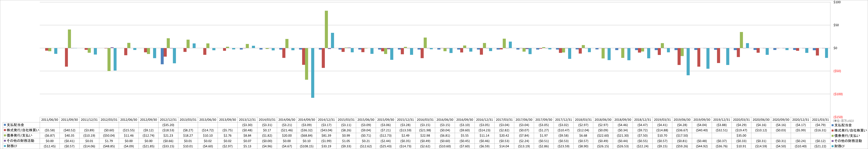
Task: Select the ($21.22) 財務CF cell under 2021/03/31
Action: [x=820, y=146]
